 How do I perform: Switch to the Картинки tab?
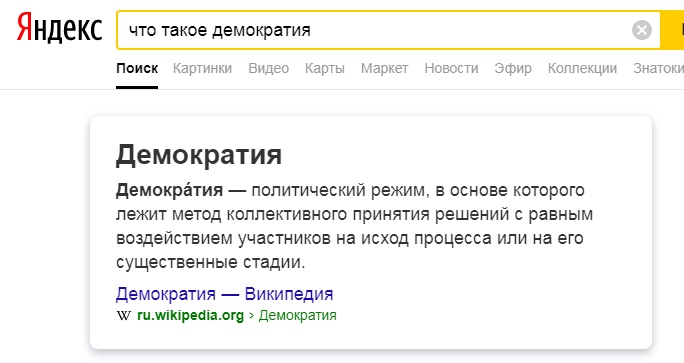[x=202, y=68]
